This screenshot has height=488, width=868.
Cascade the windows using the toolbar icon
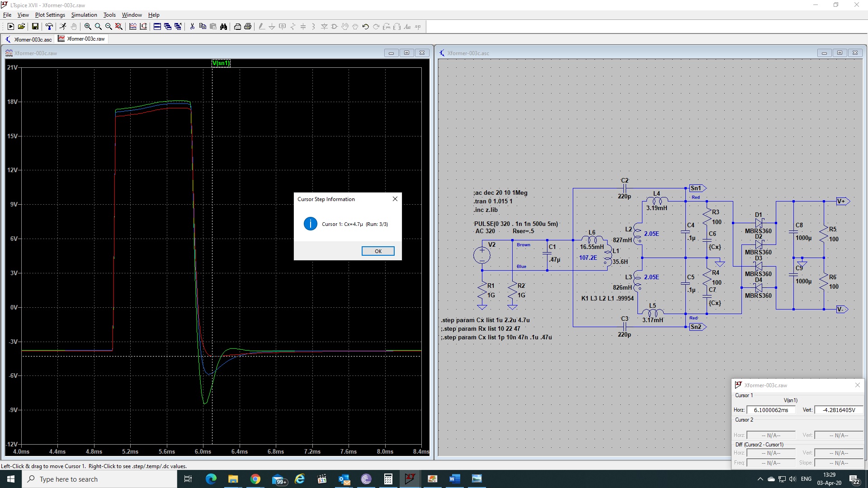pyautogui.click(x=168, y=27)
